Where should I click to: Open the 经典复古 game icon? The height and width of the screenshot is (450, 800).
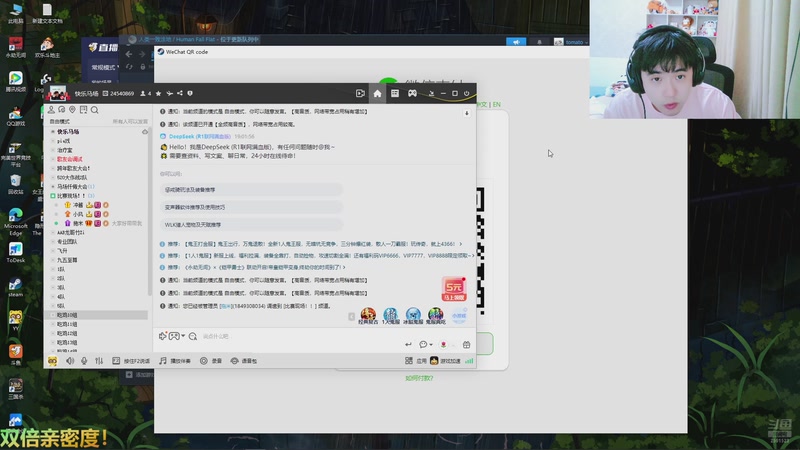pos(368,316)
